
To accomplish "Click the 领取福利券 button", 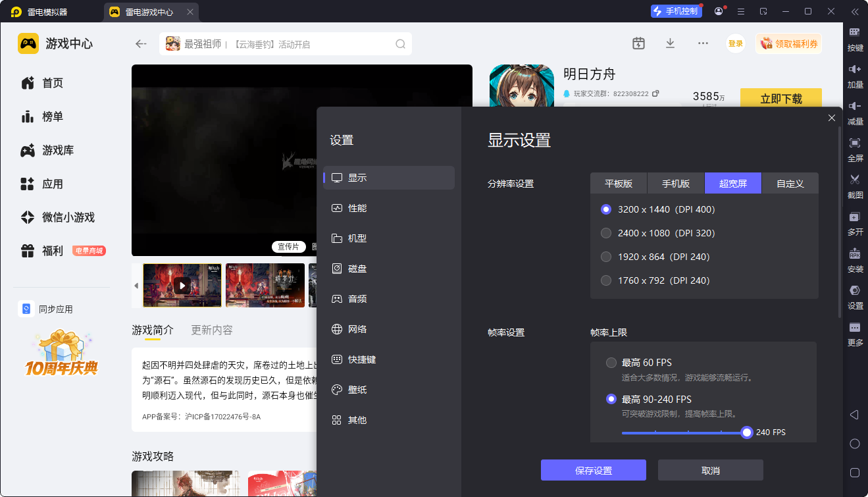I will [x=789, y=43].
